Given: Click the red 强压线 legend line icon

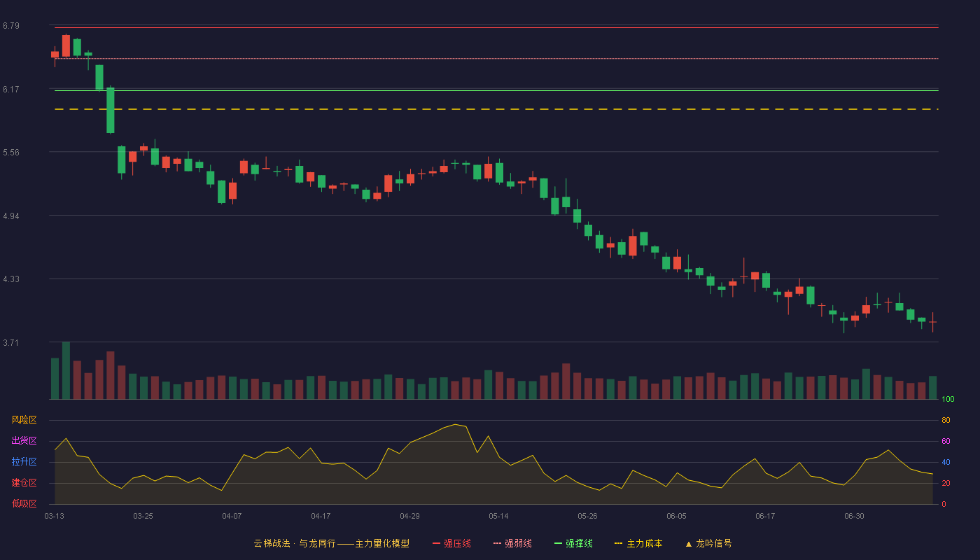Looking at the screenshot, I should pos(436,543).
